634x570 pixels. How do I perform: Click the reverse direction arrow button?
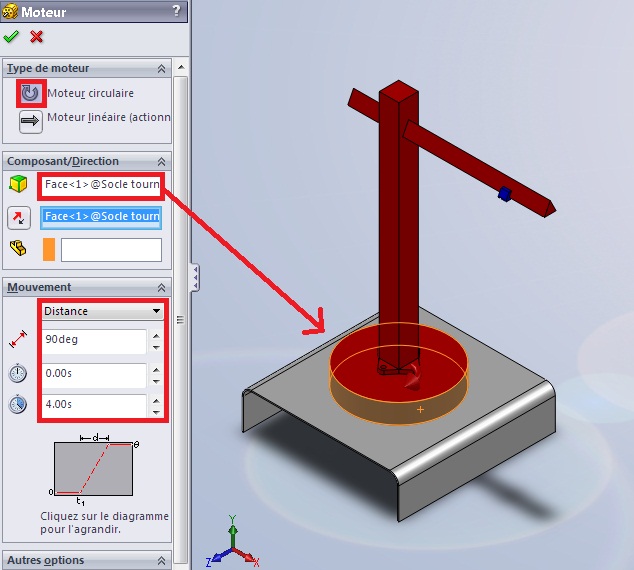(19, 218)
